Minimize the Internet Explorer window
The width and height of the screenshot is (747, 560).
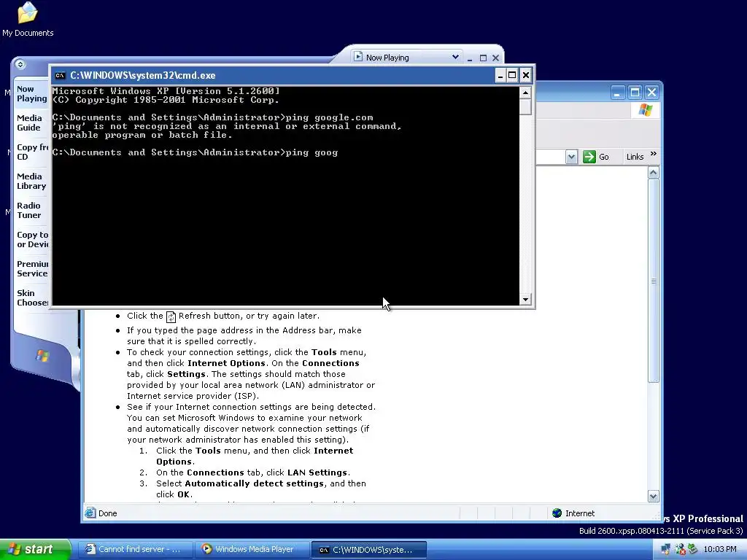coord(618,93)
